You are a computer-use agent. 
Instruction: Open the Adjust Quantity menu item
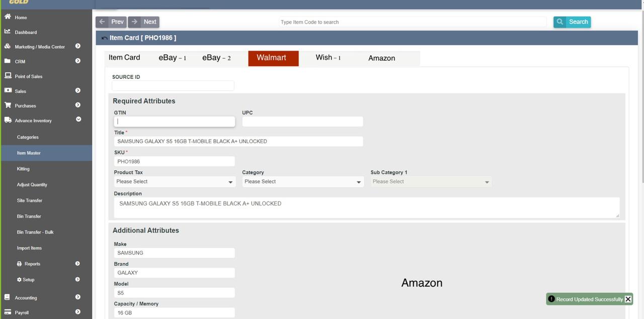(x=32, y=184)
